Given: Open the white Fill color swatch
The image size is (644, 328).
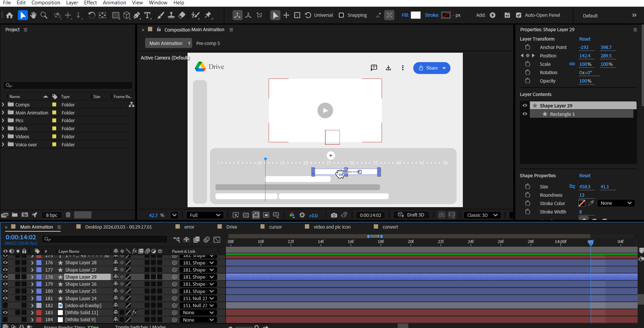Looking at the screenshot, I should point(415,15).
